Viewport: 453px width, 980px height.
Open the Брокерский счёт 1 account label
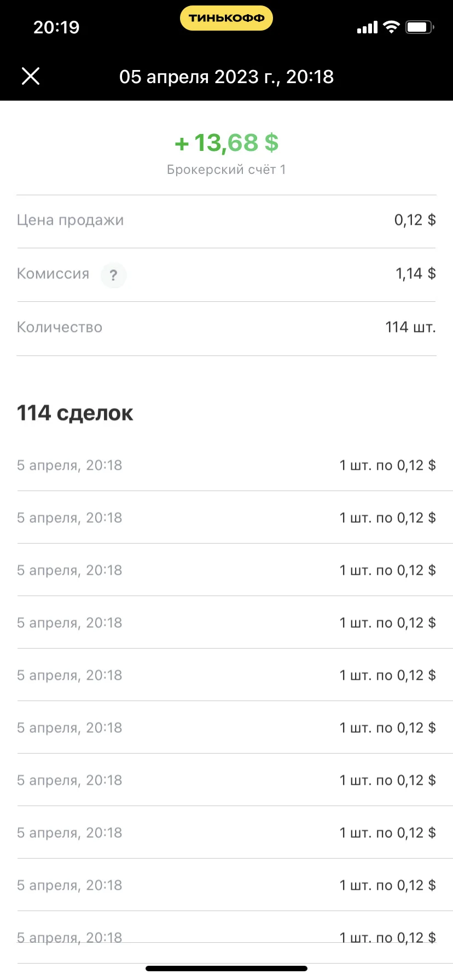coord(226,170)
